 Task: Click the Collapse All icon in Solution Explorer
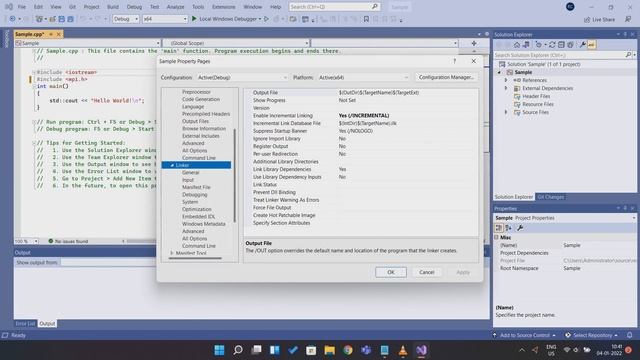click(561, 45)
